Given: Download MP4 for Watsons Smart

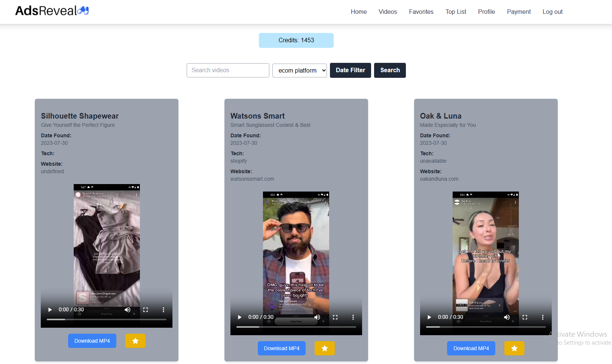Looking at the screenshot, I should coord(282,348).
